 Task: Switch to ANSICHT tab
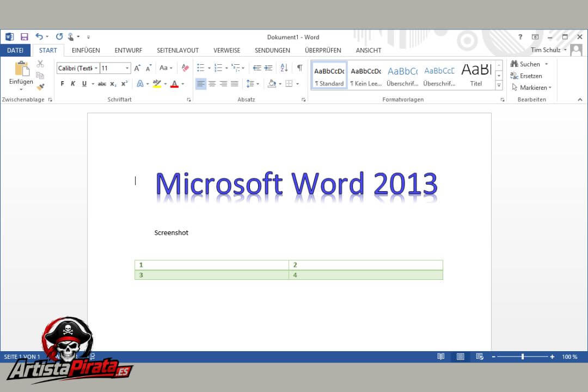click(369, 50)
